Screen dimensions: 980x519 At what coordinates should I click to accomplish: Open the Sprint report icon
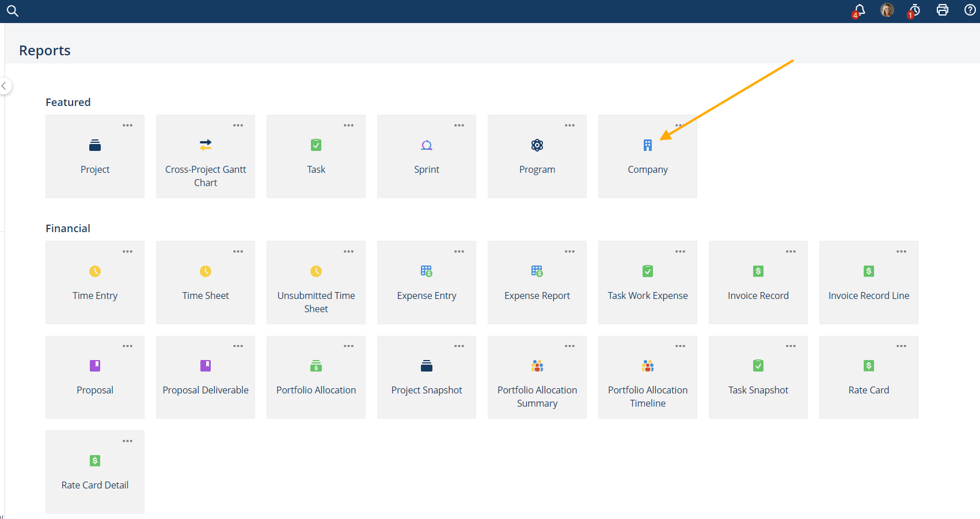point(427,145)
